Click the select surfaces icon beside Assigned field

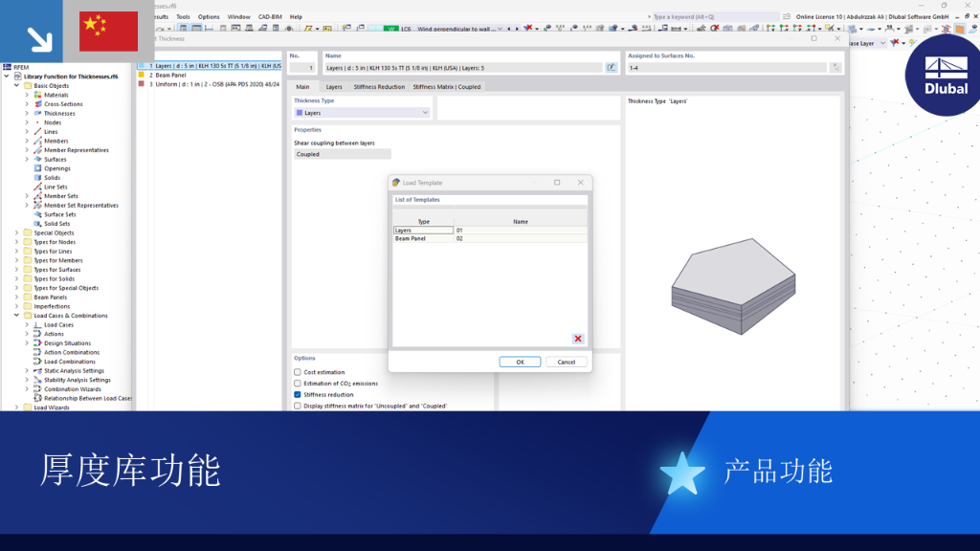pos(835,68)
